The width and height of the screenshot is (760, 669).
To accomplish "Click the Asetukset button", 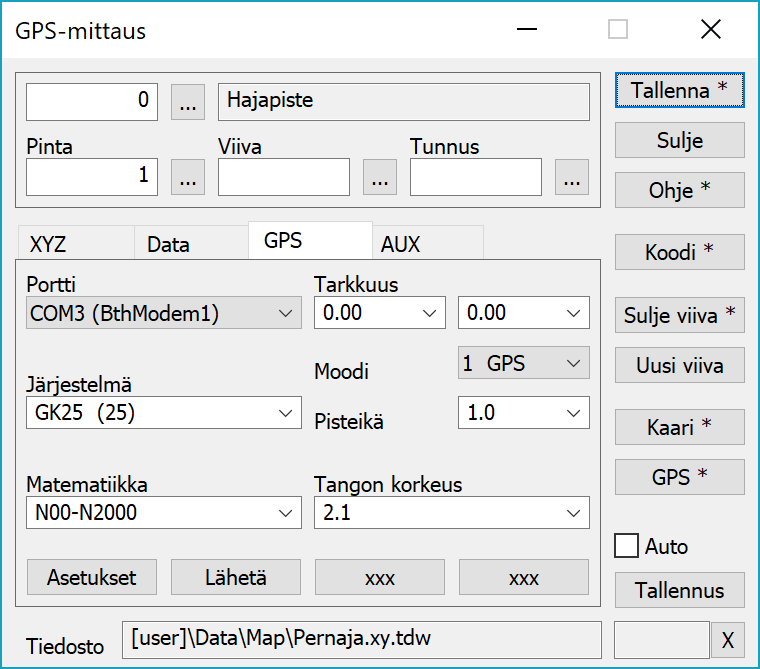I will coord(92,577).
